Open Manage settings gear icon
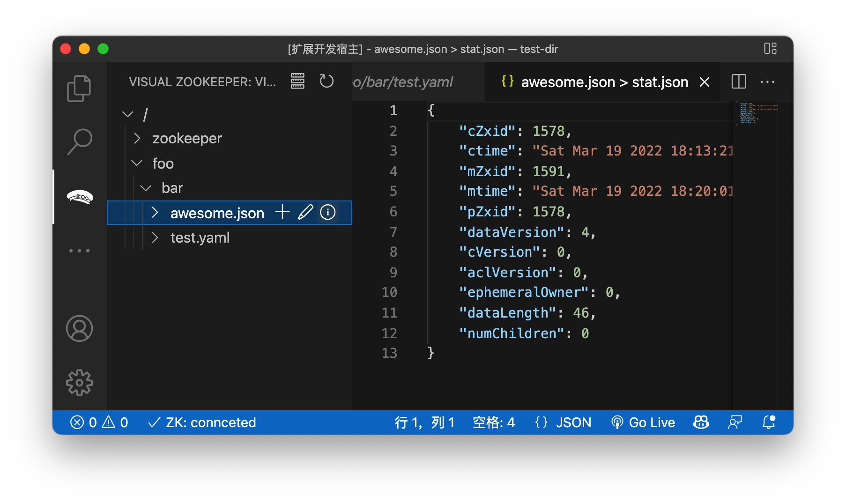 click(x=79, y=382)
